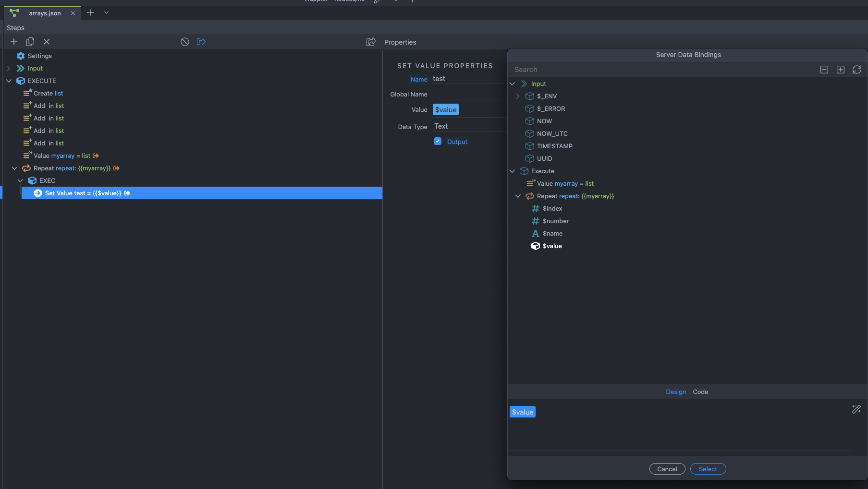Delete the selected step with the X icon
868x489 pixels.
(x=47, y=42)
